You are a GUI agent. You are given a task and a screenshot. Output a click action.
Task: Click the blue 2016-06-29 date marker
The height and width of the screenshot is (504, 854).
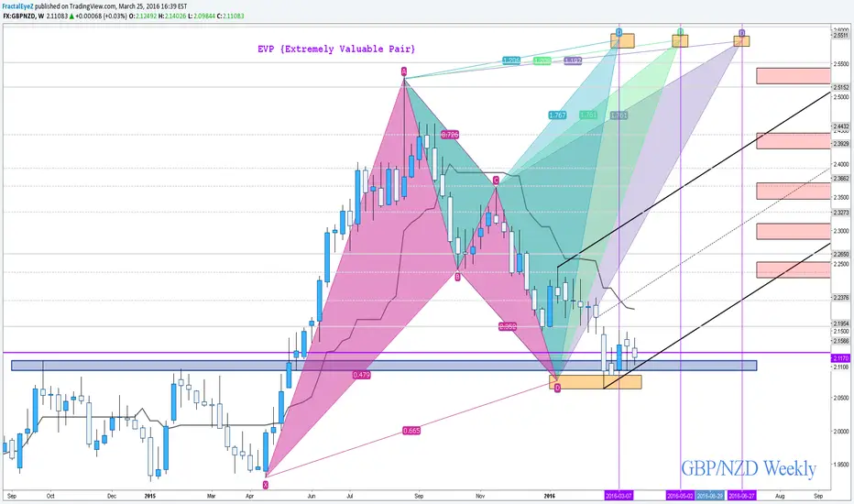pyautogui.click(x=709, y=495)
